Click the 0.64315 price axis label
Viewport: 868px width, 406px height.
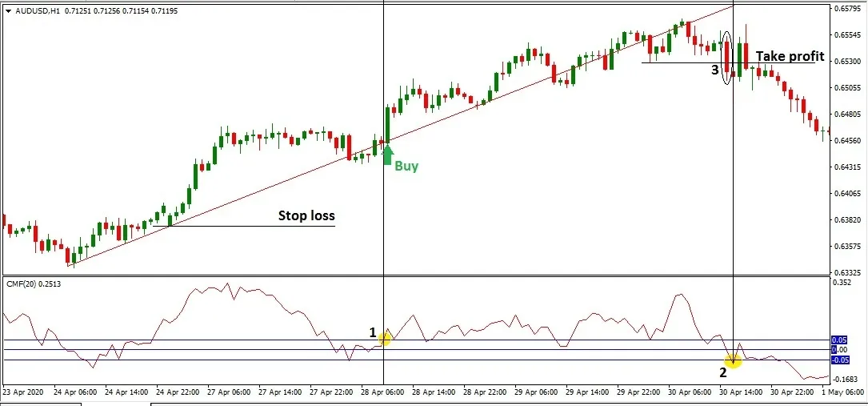click(x=847, y=167)
